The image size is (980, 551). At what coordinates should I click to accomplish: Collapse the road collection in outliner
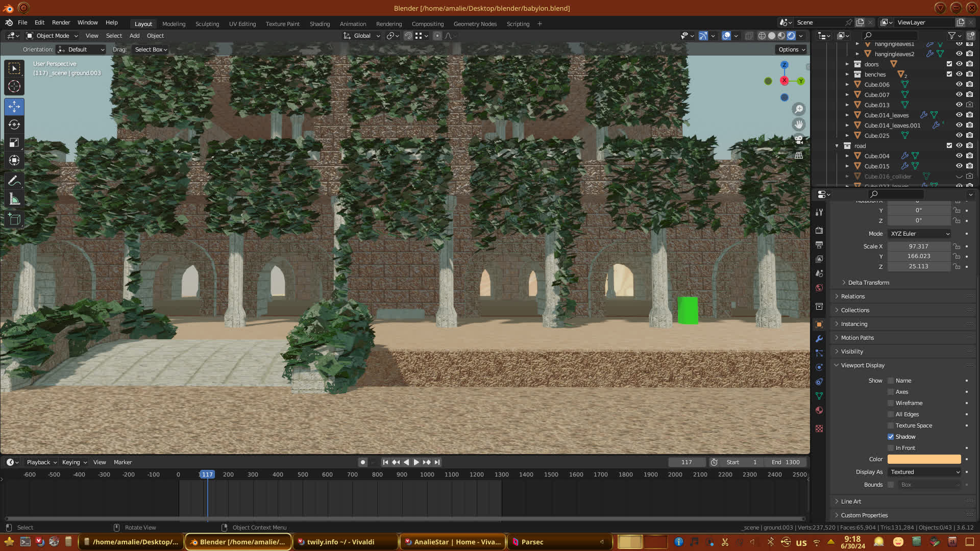point(837,146)
